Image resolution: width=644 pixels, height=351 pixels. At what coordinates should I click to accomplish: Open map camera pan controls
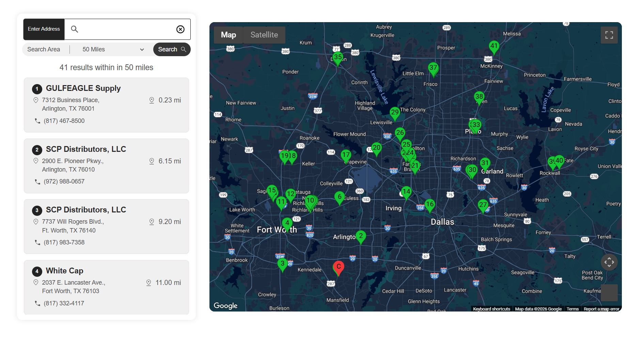click(x=609, y=262)
